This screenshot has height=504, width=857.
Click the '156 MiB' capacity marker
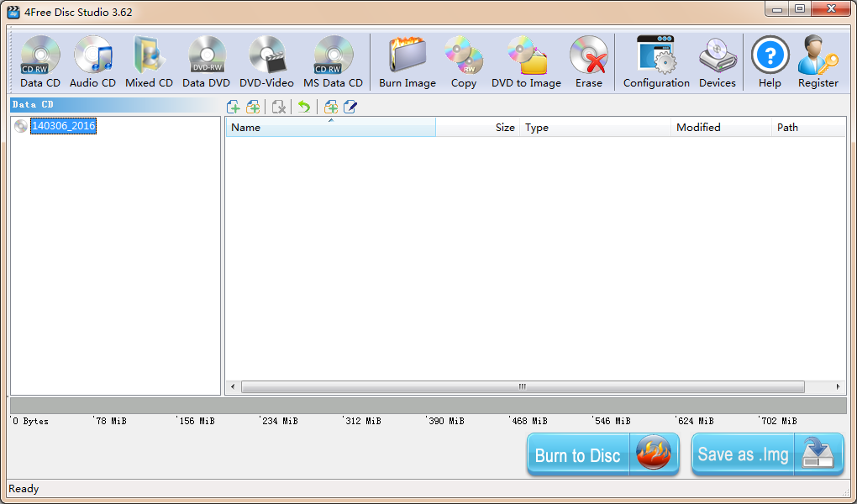pos(197,421)
